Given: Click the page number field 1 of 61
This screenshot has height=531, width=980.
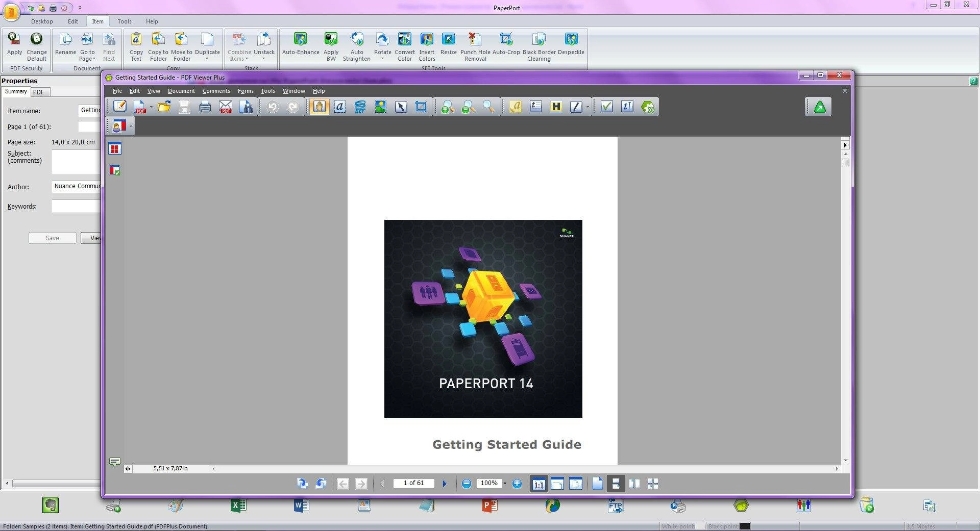Looking at the screenshot, I should (413, 483).
